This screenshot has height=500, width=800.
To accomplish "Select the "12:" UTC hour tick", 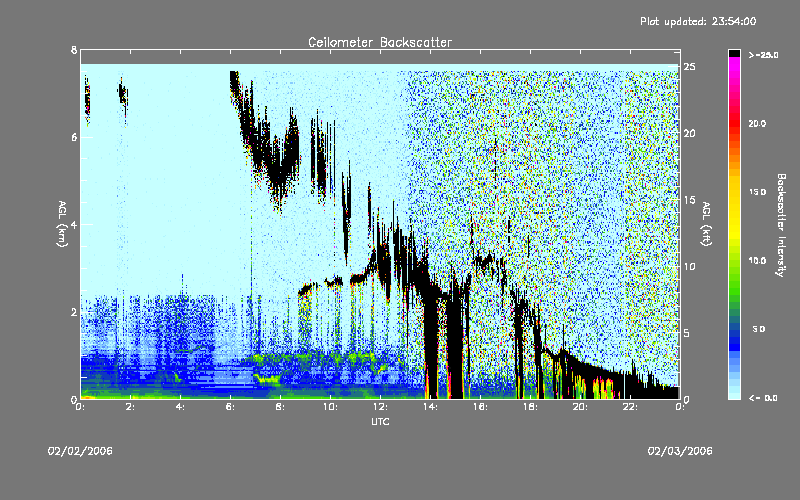I will click(380, 407).
